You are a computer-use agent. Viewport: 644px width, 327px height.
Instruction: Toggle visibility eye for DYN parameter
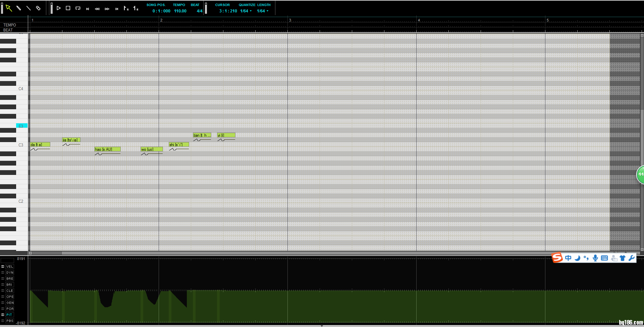3,273
